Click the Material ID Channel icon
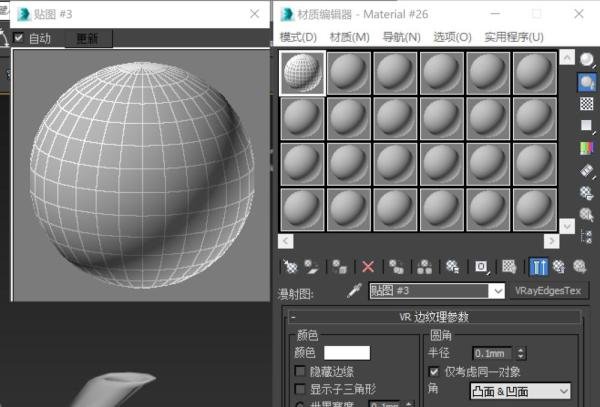The image size is (600, 407). (x=481, y=266)
